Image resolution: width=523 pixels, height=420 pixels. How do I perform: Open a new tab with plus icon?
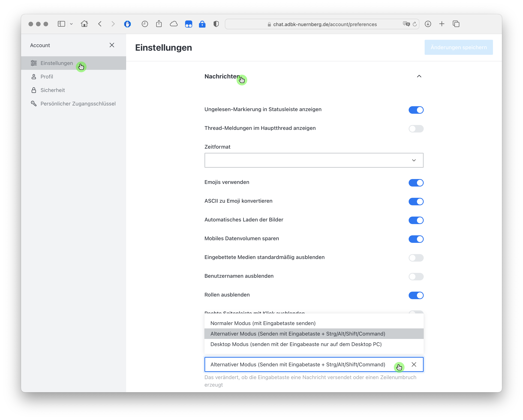tap(442, 24)
